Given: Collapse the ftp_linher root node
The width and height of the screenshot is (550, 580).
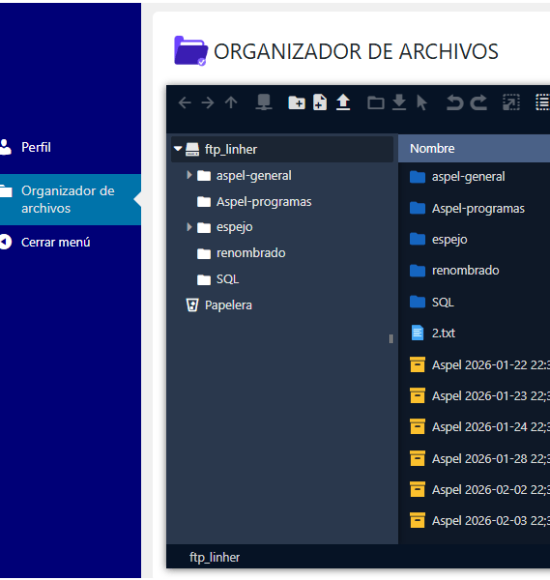Looking at the screenshot, I should tap(178, 149).
